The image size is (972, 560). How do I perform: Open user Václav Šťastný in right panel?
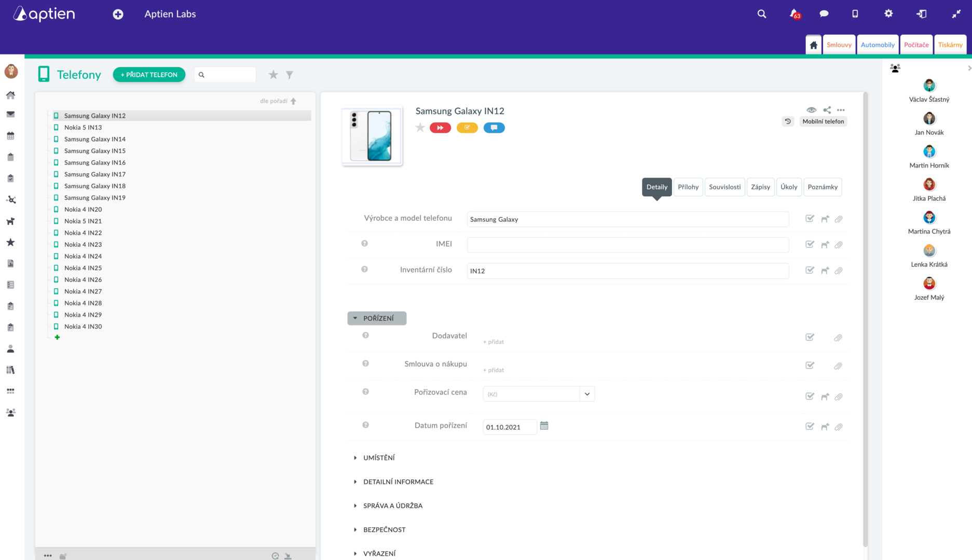[x=929, y=91]
